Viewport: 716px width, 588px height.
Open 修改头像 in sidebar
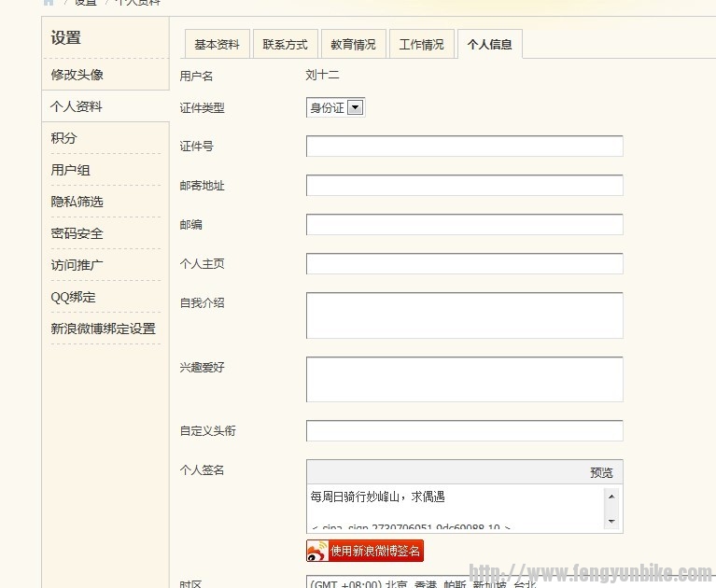coord(77,75)
